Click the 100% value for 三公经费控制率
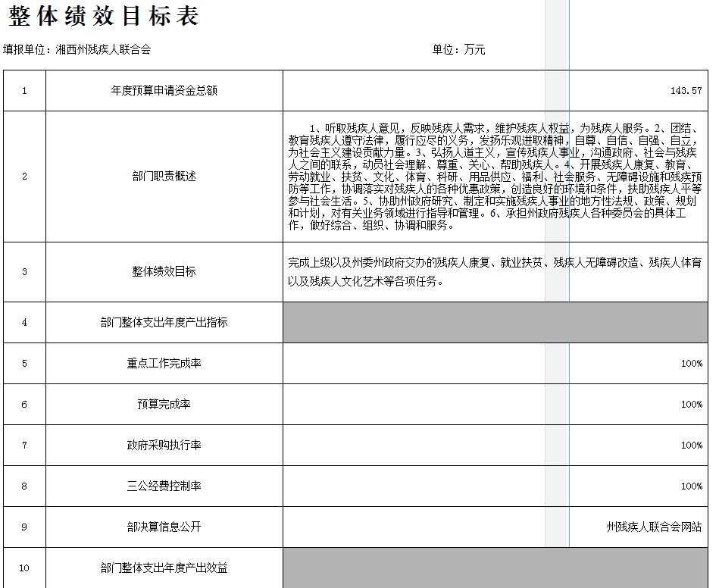 (x=691, y=486)
